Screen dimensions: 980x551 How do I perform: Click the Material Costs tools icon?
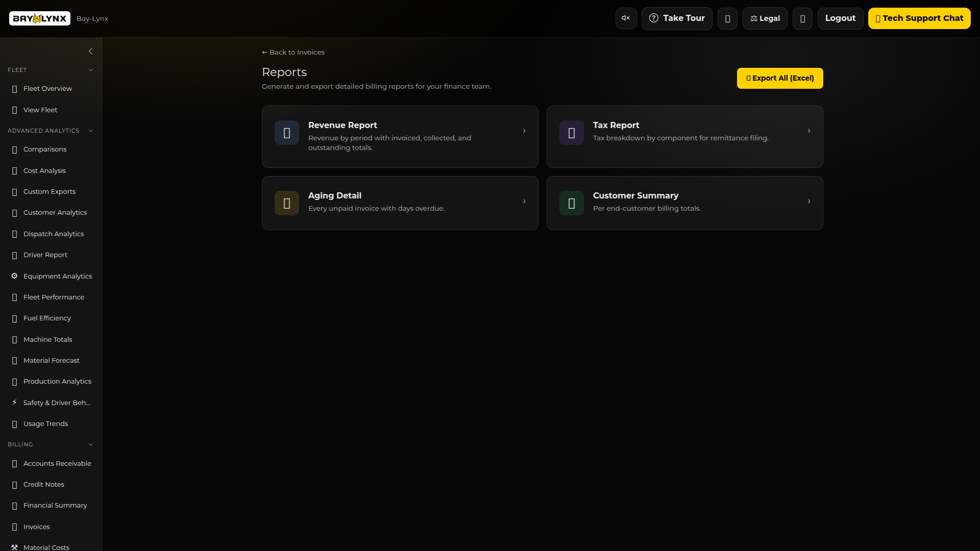pyautogui.click(x=14, y=547)
